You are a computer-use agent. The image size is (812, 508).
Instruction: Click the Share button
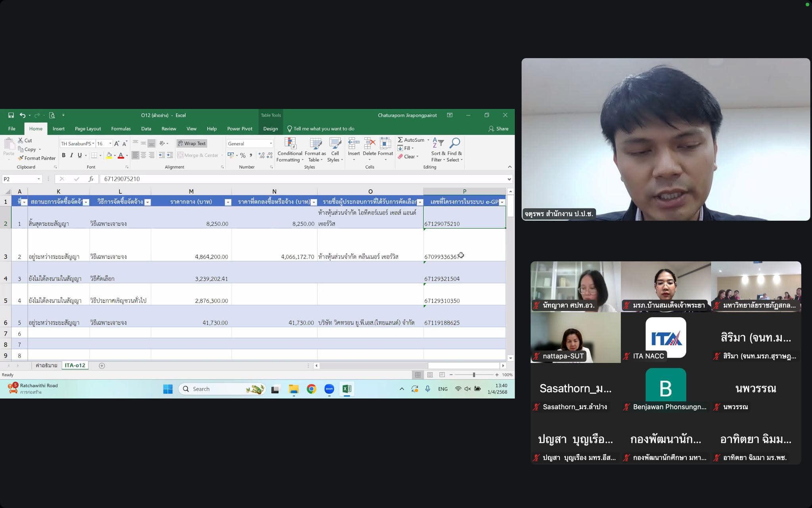pos(498,129)
